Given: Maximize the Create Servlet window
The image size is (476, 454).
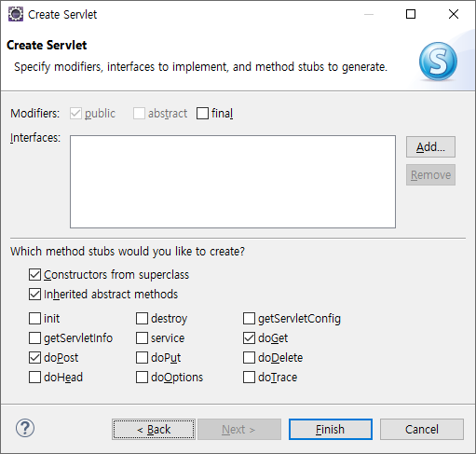Looking at the screenshot, I should tap(411, 14).
